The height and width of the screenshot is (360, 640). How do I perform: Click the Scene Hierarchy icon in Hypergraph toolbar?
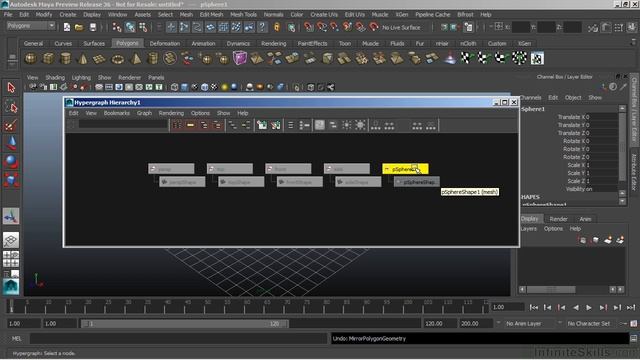coord(233,125)
